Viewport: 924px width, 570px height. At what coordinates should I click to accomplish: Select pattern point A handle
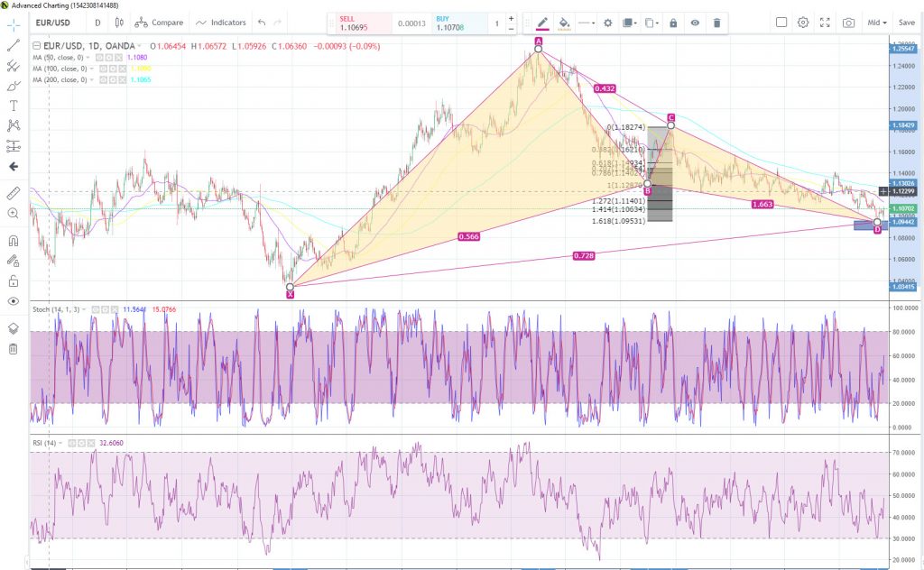[x=538, y=49]
